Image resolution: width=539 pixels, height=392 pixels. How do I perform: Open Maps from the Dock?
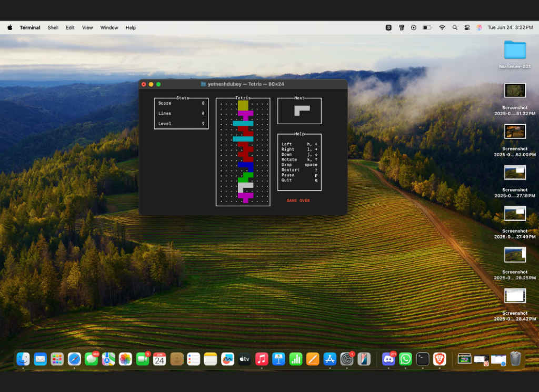pos(108,359)
